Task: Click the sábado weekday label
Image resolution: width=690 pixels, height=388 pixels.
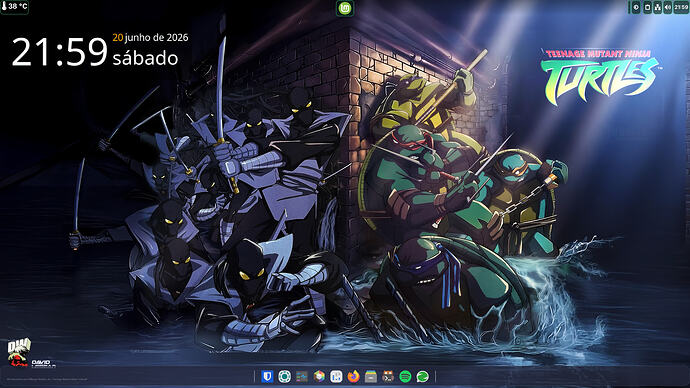Action: coord(145,58)
